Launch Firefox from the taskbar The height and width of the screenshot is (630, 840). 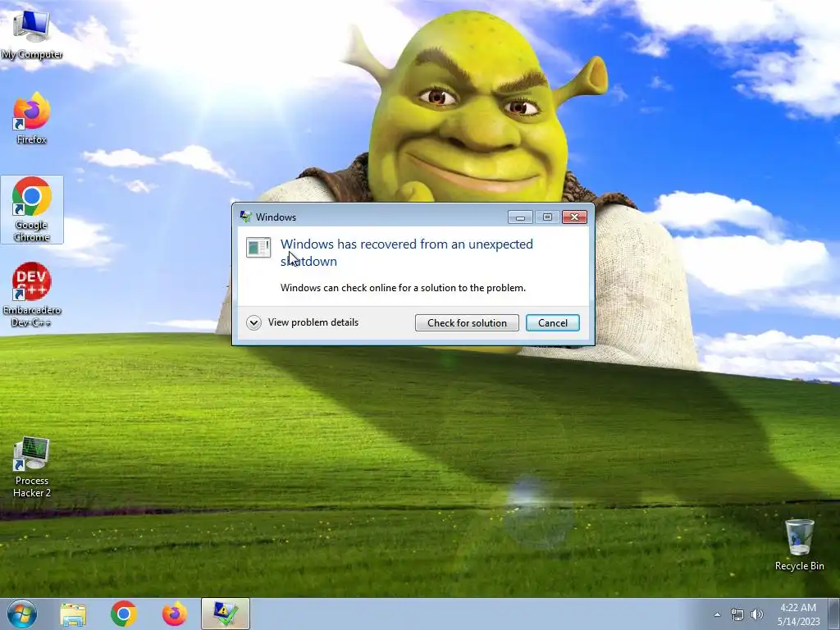(175, 614)
